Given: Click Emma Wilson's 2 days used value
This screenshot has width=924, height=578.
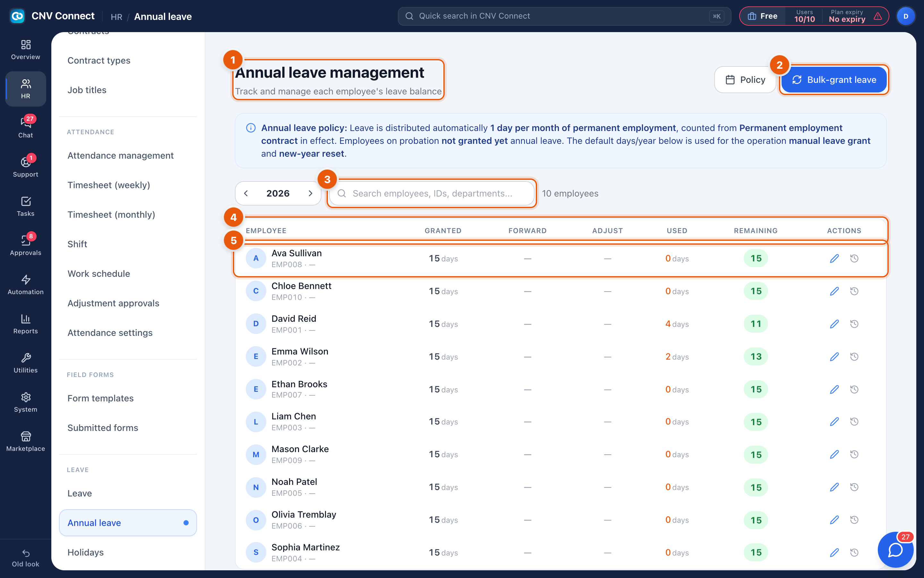Looking at the screenshot, I should tap(677, 357).
